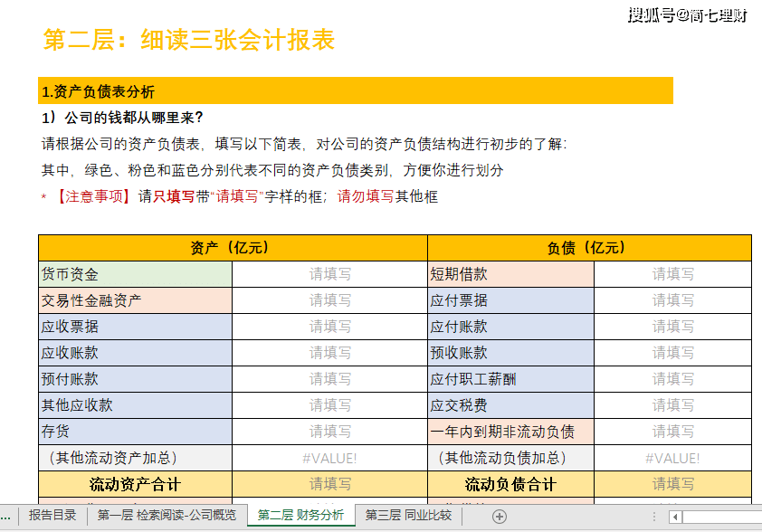The width and height of the screenshot is (762, 532).
Task: Click the 请填写 field beside 存货
Action: 329,432
